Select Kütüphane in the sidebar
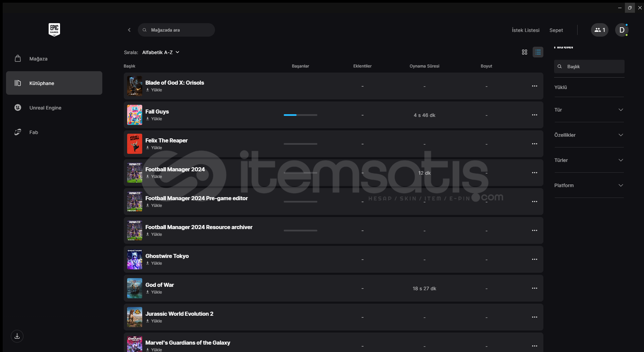This screenshot has width=644, height=352. coord(54,83)
